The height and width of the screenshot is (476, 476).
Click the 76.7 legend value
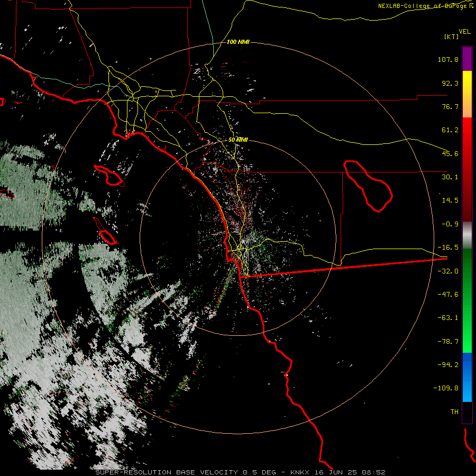[x=450, y=106]
